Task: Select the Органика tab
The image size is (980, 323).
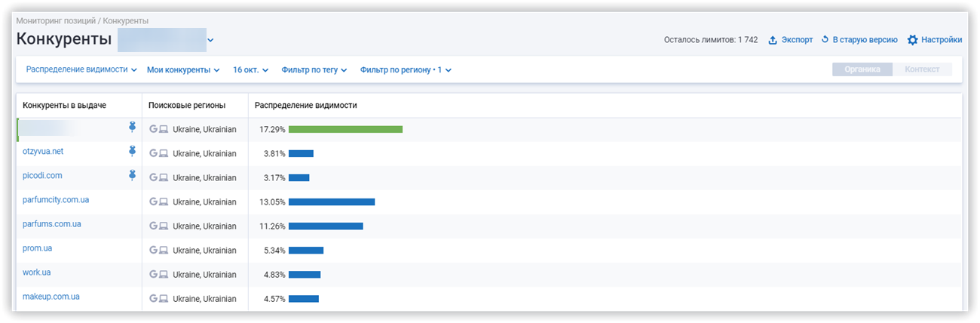Action: (x=862, y=69)
